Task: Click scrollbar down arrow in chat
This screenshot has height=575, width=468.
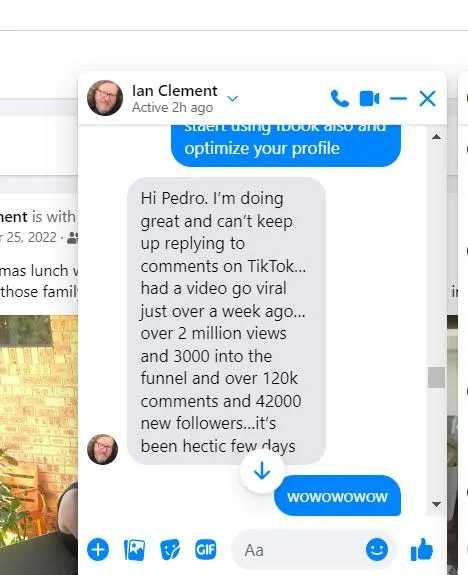Action: click(436, 505)
